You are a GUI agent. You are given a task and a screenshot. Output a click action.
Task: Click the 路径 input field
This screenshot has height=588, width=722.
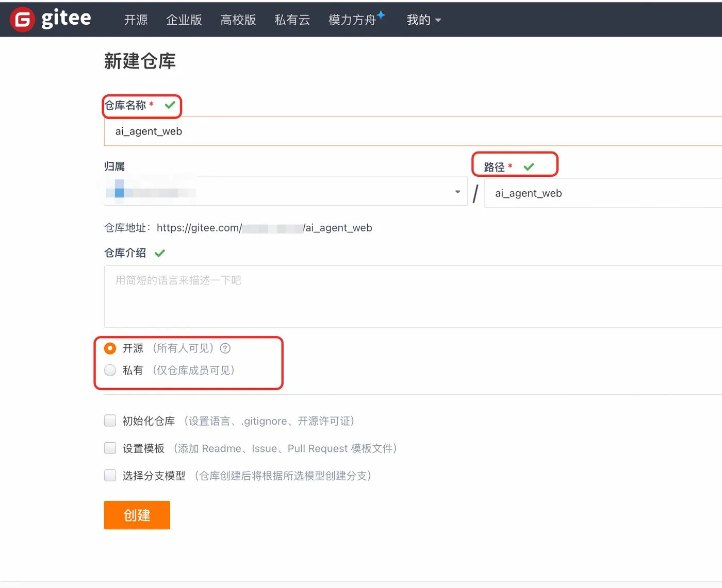(603, 193)
